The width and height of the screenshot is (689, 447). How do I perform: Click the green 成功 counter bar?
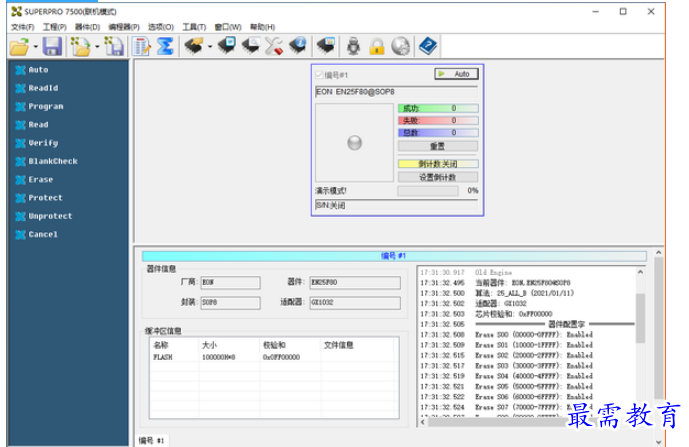pos(438,108)
